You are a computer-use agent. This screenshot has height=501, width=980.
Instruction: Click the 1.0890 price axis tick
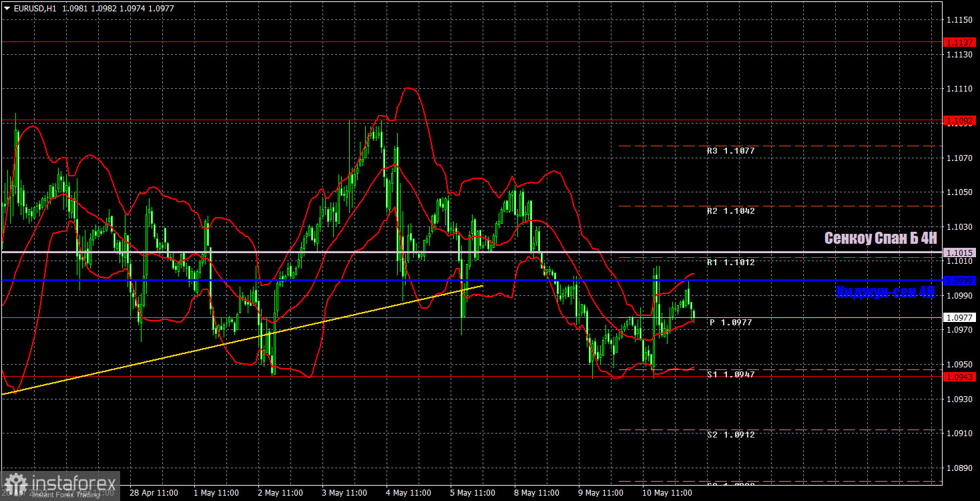click(x=959, y=468)
